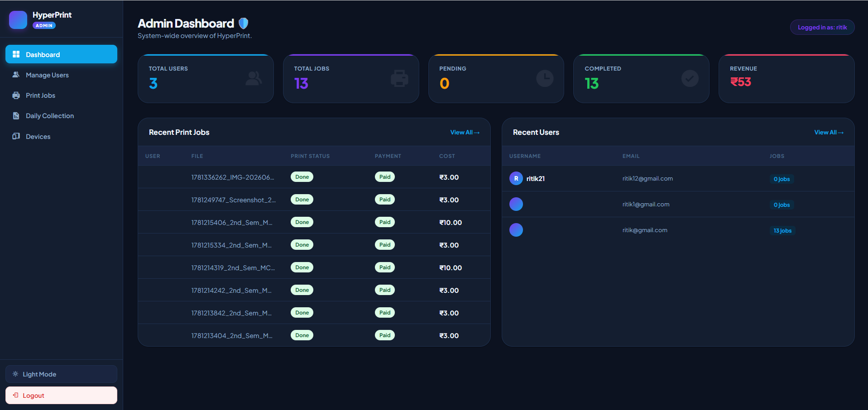Click Paid badge for 1781249747_Screenshot row
Screen dimensions: 868x410
click(x=385, y=200)
